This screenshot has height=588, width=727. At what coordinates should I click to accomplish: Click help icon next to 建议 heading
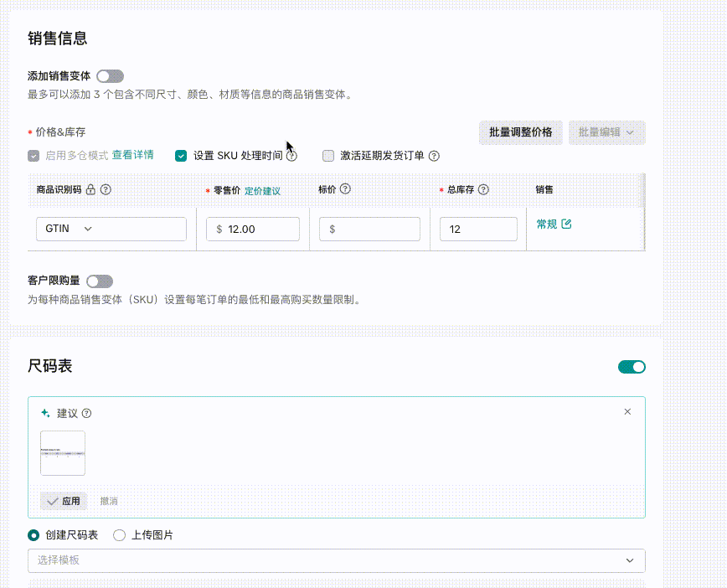86,413
